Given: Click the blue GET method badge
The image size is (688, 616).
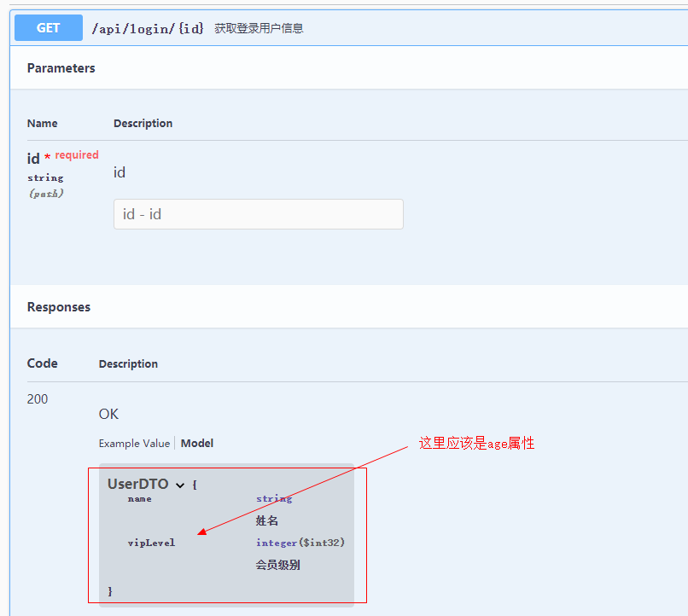Looking at the screenshot, I should click(x=49, y=28).
